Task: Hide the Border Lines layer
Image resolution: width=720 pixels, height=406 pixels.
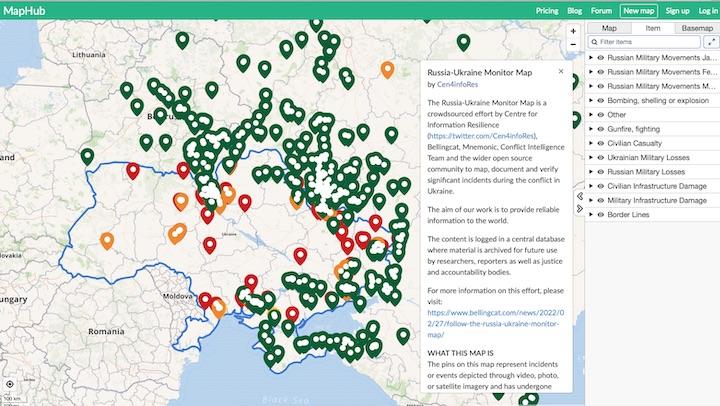Action: 599,215
